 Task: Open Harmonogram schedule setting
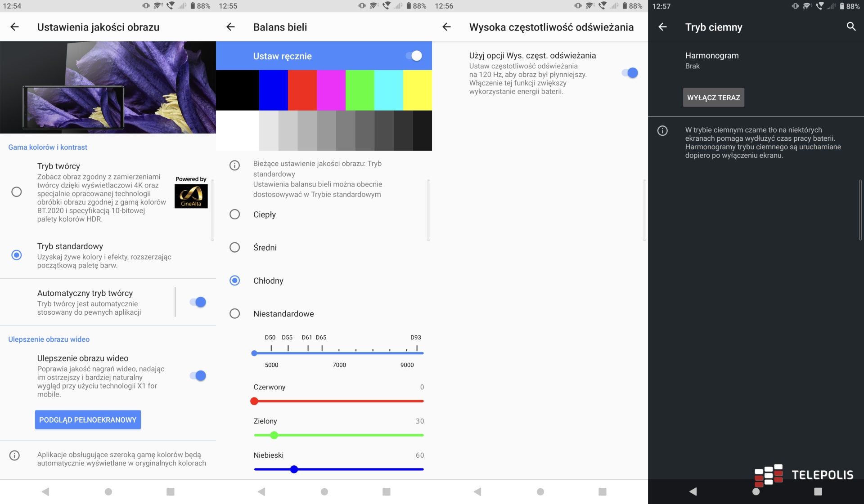tap(711, 60)
